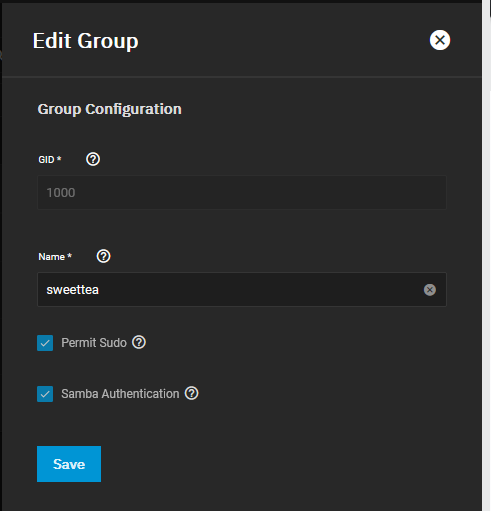Show Samba Authentication help tooltip
The image size is (491, 511).
(192, 393)
